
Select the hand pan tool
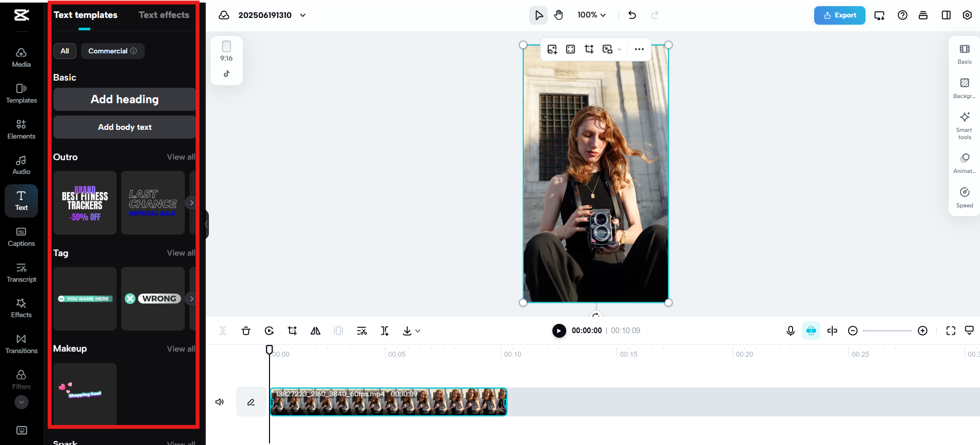pos(559,15)
